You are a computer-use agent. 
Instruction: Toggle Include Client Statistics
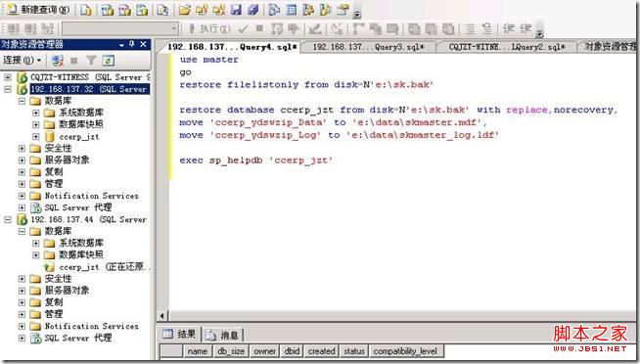375,28
